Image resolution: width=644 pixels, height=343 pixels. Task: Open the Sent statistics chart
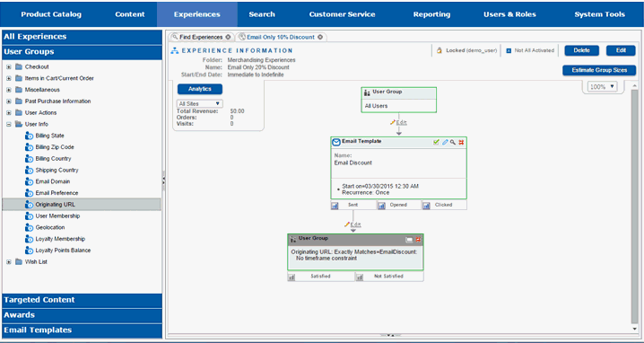pyautogui.click(x=335, y=206)
